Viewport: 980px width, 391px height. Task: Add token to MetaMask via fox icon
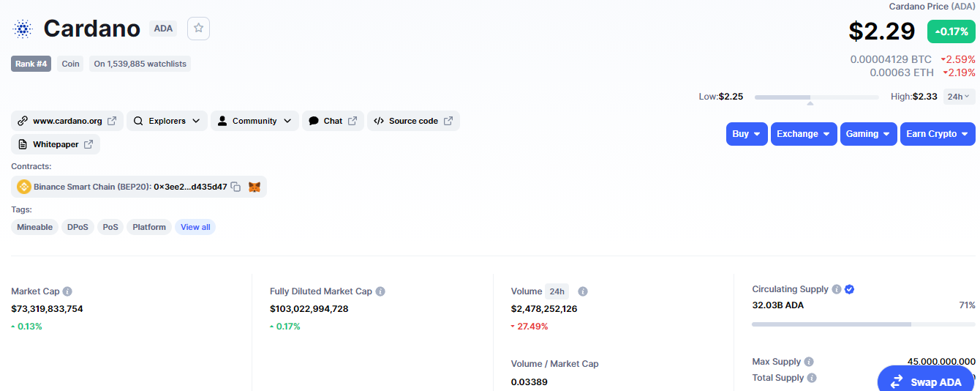coord(255,187)
